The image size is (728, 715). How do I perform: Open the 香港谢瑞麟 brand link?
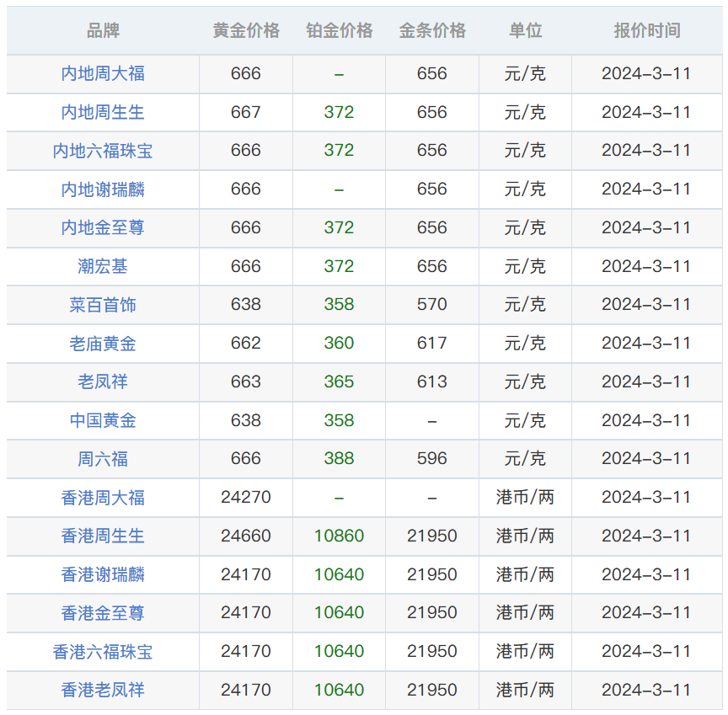[103, 574]
